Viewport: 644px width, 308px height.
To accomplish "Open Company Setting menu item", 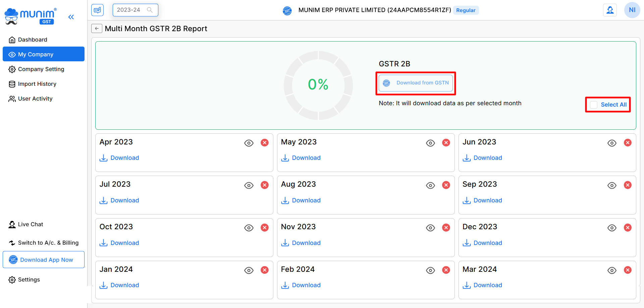I will pyautogui.click(x=41, y=69).
